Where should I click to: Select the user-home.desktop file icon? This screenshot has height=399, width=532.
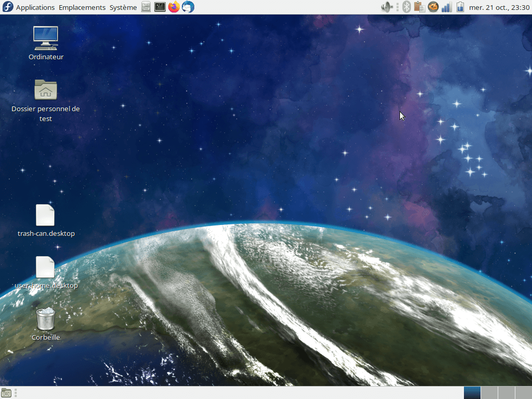pyautogui.click(x=45, y=267)
